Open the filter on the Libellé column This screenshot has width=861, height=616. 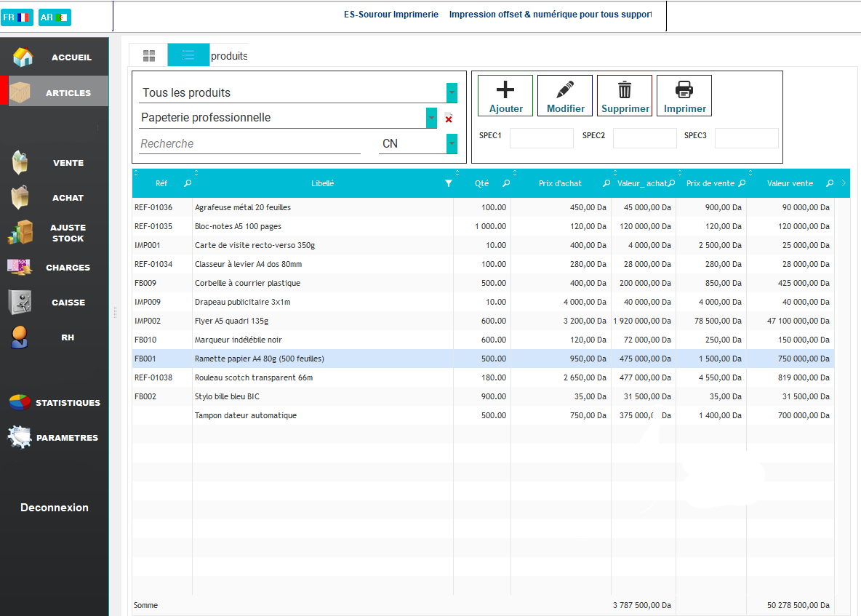449,183
